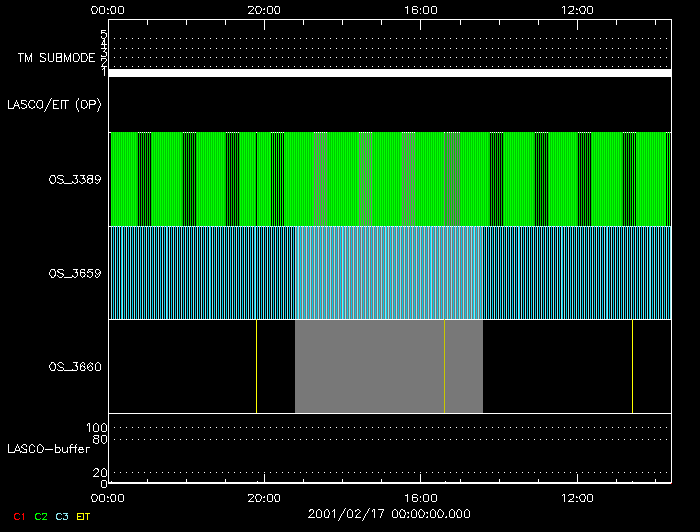
Task: Click the leftmost yellow line in OS_3660 row
Action: pos(257,367)
